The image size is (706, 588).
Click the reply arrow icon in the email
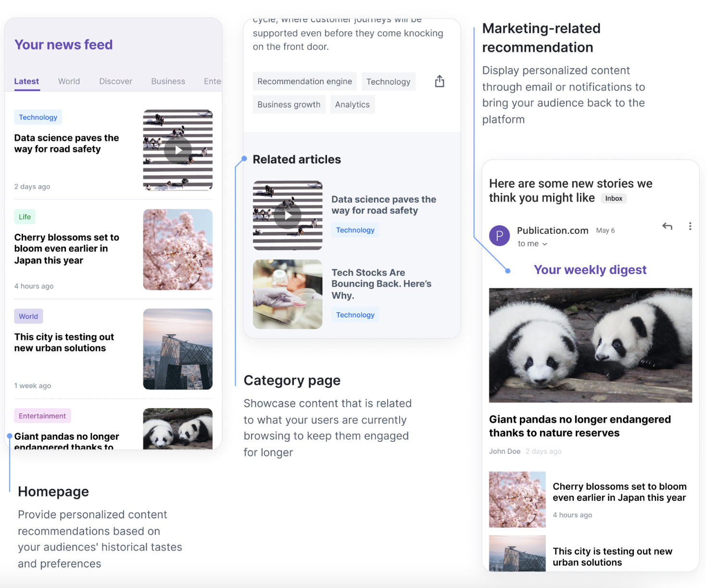[667, 226]
